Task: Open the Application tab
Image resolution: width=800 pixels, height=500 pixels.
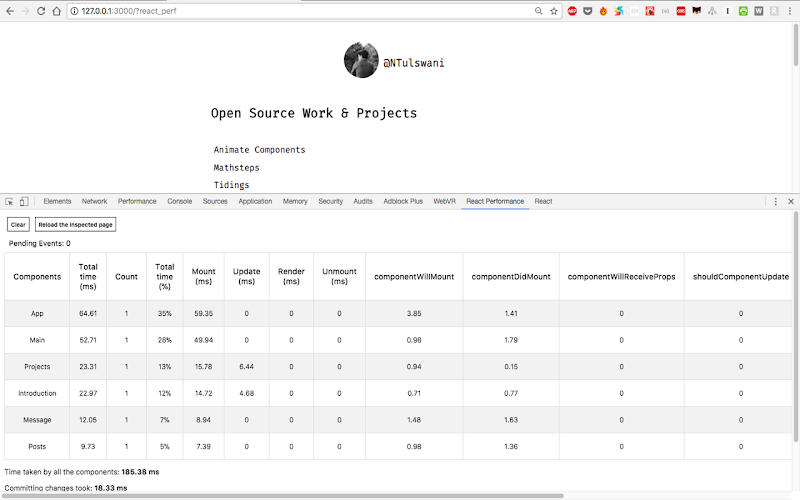Action: pos(255,202)
